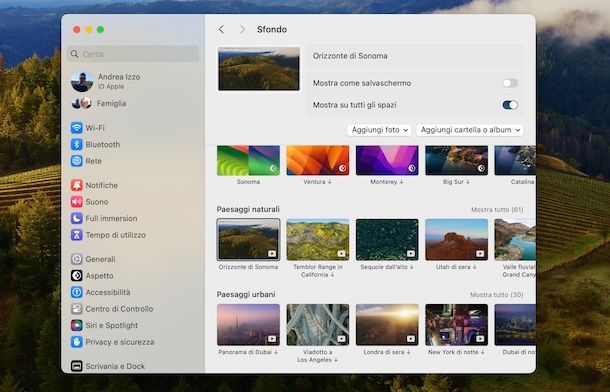The image size is (610, 392).
Task: Click the Paesaggi urbani section heading
Action: pos(246,294)
